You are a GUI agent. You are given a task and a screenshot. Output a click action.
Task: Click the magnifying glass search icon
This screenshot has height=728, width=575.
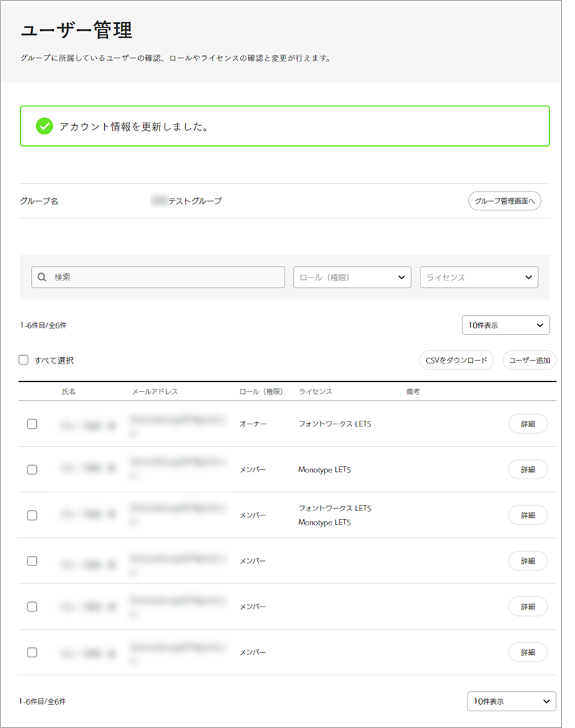[x=42, y=277]
